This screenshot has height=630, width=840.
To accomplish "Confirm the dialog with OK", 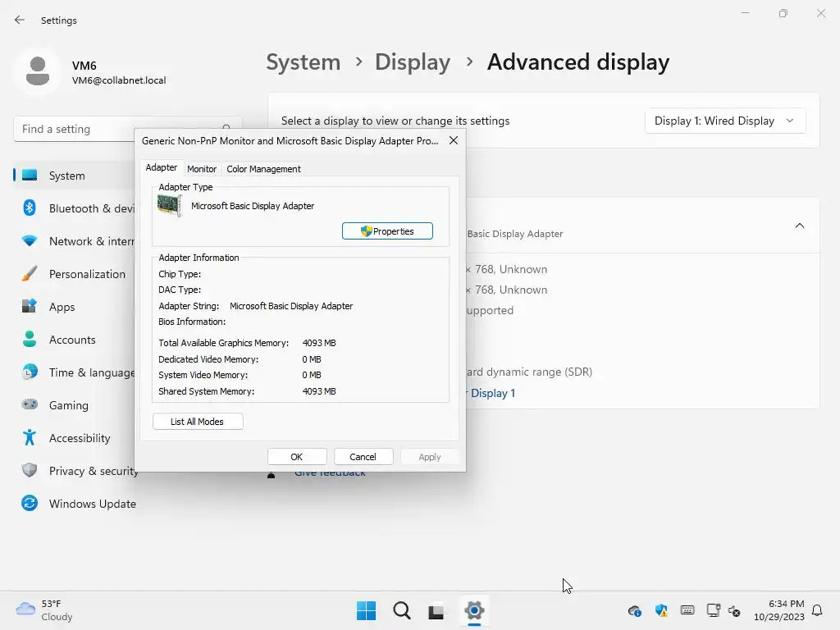I will coord(297,457).
